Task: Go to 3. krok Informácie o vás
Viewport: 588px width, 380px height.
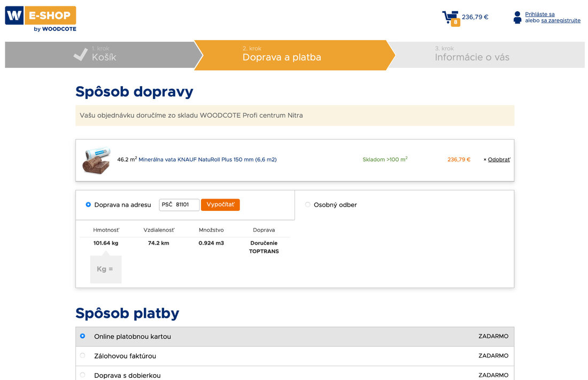Action: tap(471, 55)
